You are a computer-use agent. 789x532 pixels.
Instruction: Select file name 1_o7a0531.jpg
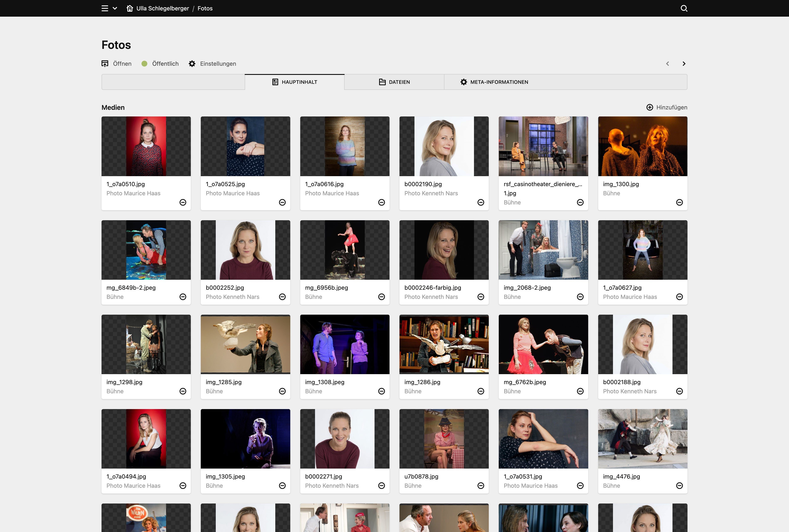pyautogui.click(x=523, y=476)
